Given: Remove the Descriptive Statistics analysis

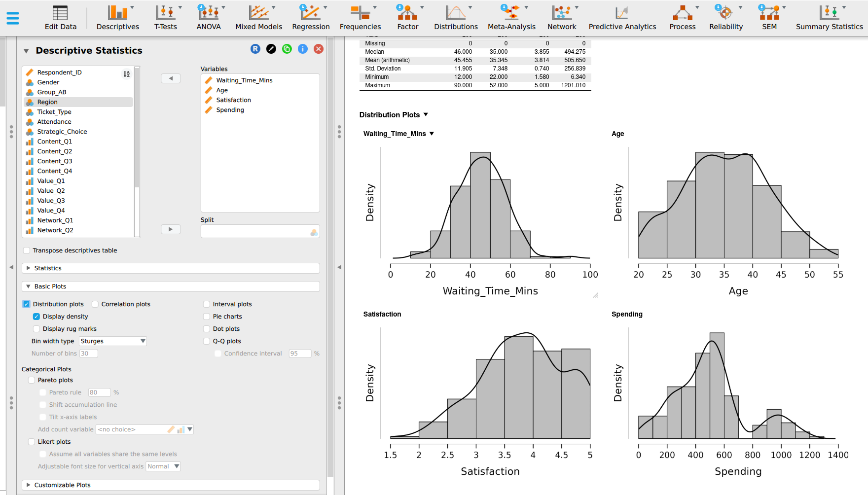Looking at the screenshot, I should (x=319, y=49).
